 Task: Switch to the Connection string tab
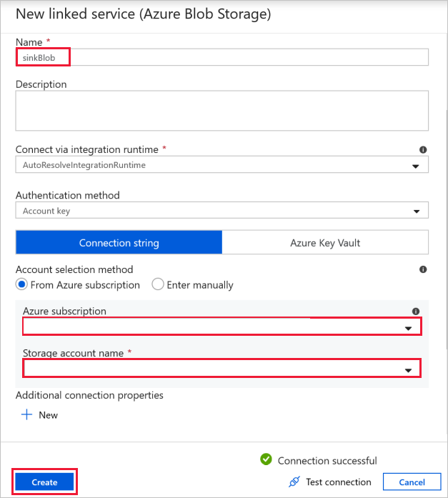[x=119, y=243]
